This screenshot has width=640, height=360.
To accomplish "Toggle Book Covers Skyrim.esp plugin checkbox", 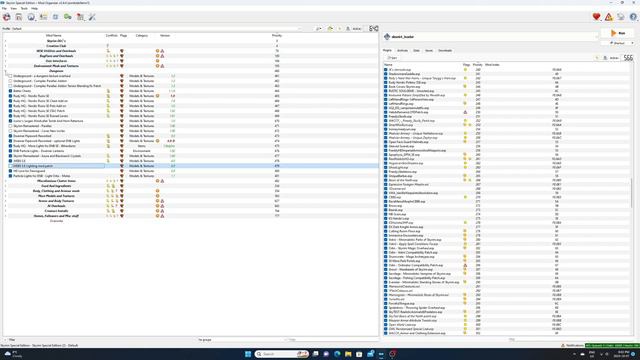I will 386,87.
